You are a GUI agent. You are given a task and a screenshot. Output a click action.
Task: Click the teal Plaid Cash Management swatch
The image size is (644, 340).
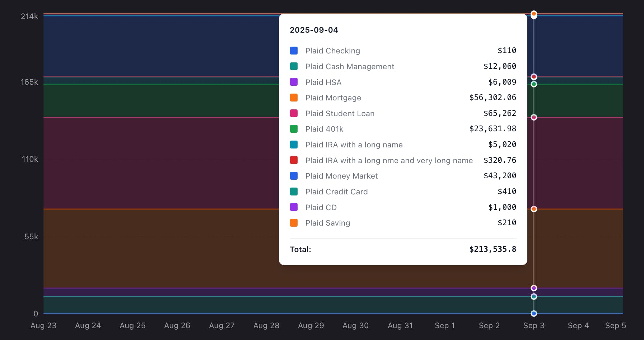(x=294, y=66)
